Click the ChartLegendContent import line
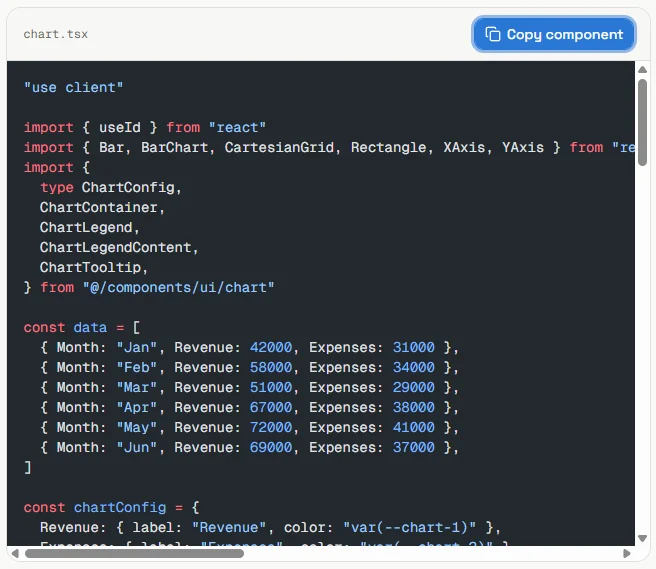This screenshot has width=656, height=569. 119,247
